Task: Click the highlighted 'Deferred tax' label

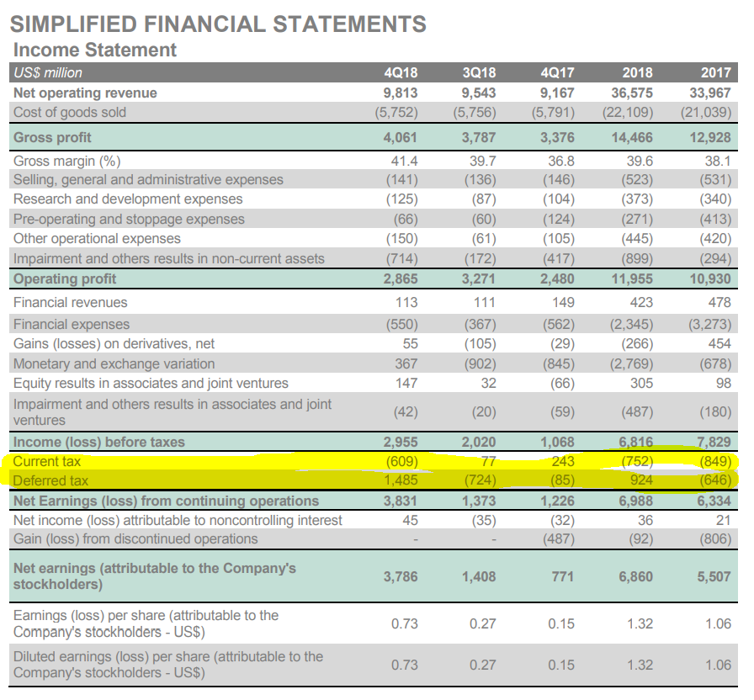Action: coord(50,480)
